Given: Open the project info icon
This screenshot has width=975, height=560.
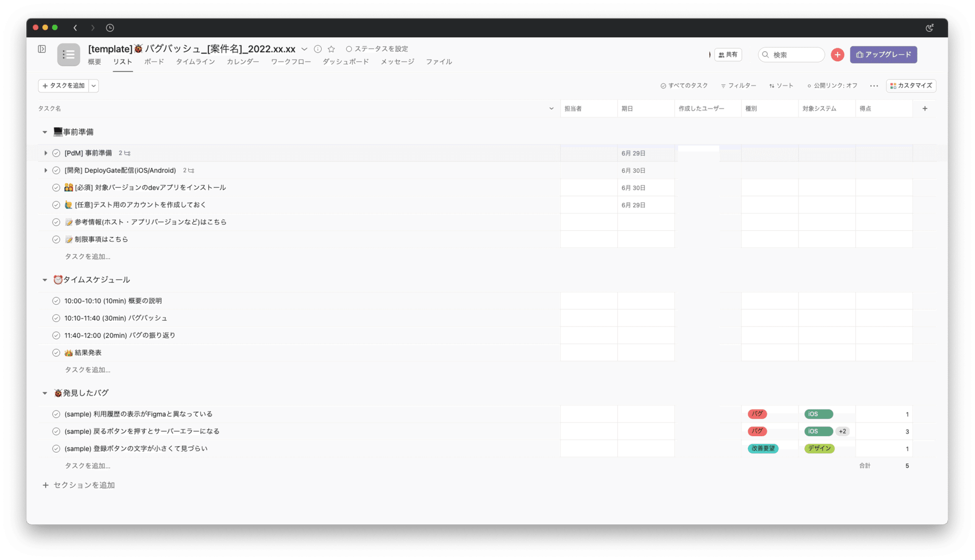Looking at the screenshot, I should coord(318,49).
